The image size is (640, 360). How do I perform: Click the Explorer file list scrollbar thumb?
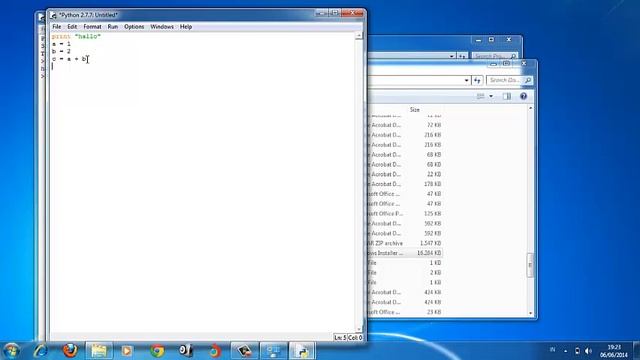pyautogui.click(x=531, y=265)
